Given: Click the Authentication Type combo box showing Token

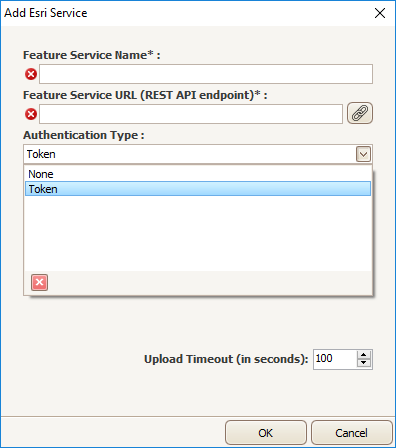Looking at the screenshot, I should pyautogui.click(x=198, y=154).
